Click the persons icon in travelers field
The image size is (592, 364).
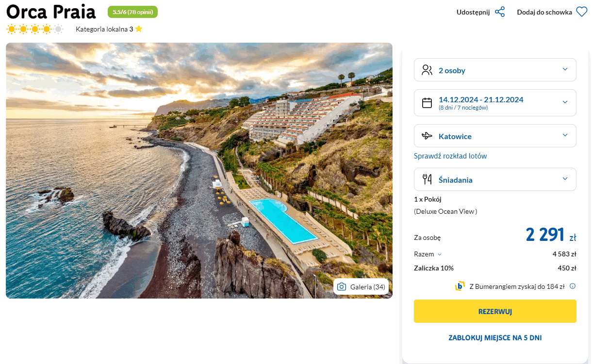427,70
